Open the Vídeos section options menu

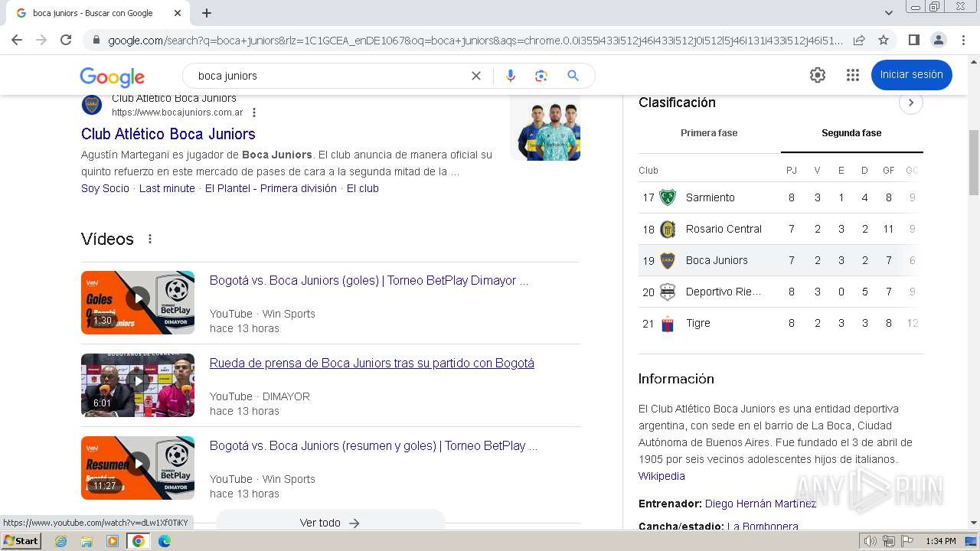(x=150, y=239)
